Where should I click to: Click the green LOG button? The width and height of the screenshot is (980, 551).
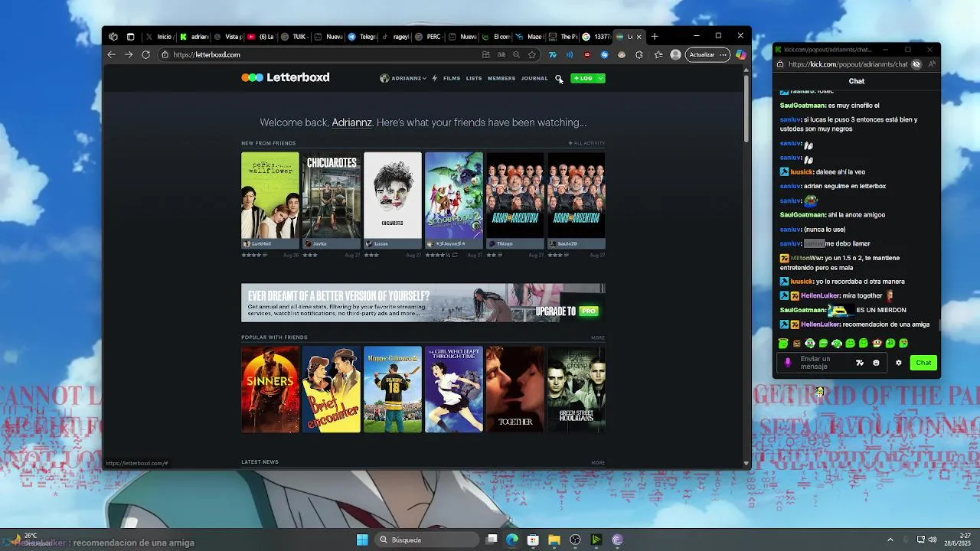click(x=583, y=78)
